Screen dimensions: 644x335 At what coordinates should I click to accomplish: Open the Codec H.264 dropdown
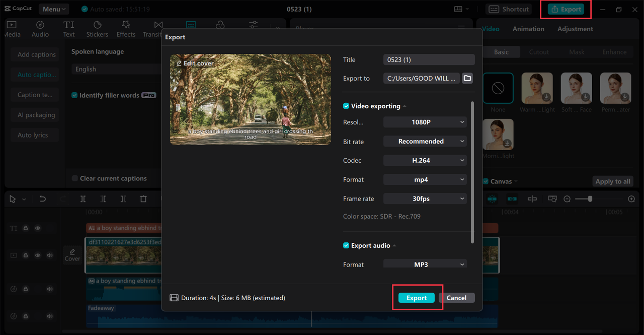tap(425, 160)
